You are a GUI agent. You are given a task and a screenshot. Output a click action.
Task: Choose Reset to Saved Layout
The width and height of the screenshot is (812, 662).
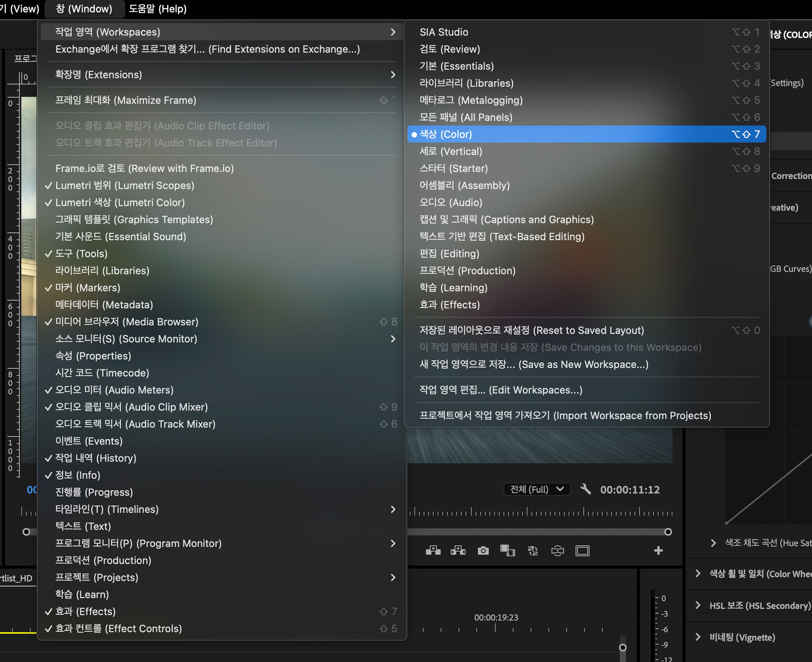(531, 330)
